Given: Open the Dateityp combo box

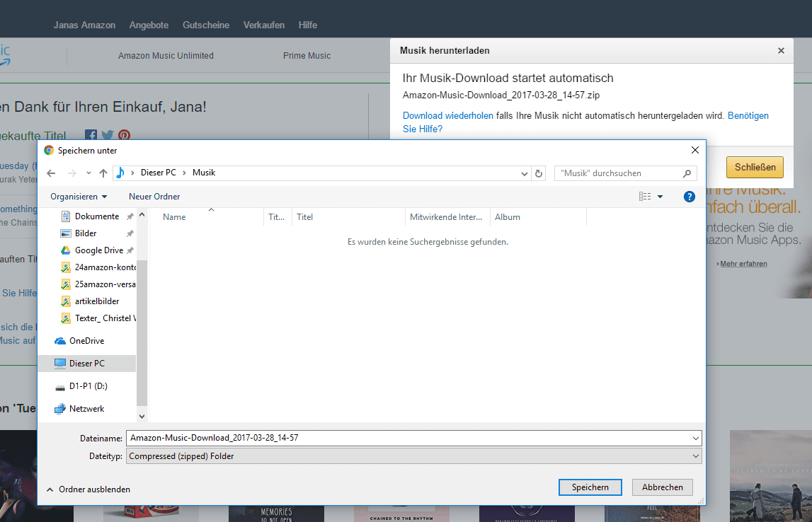Looking at the screenshot, I should coord(413,456).
